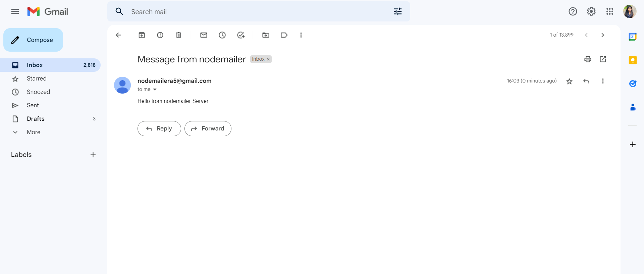Open the Support help icon
Screen dimensions: 644x274
click(573, 11)
